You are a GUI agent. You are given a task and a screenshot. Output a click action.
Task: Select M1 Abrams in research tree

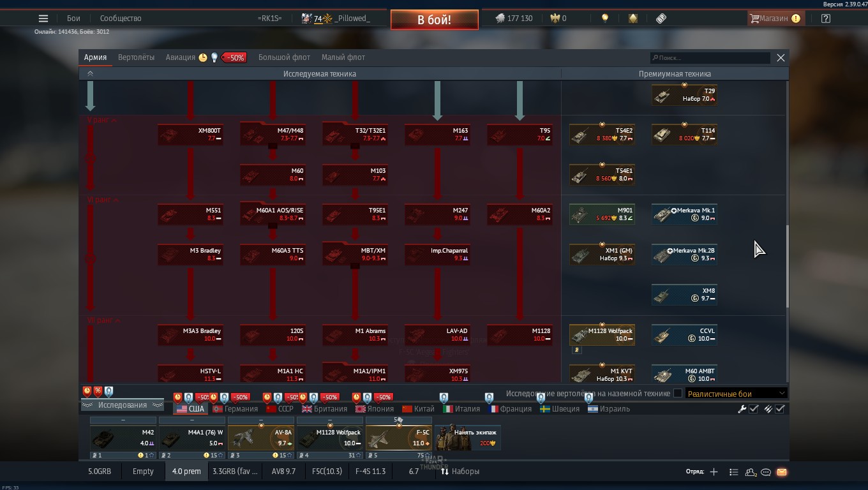click(355, 335)
